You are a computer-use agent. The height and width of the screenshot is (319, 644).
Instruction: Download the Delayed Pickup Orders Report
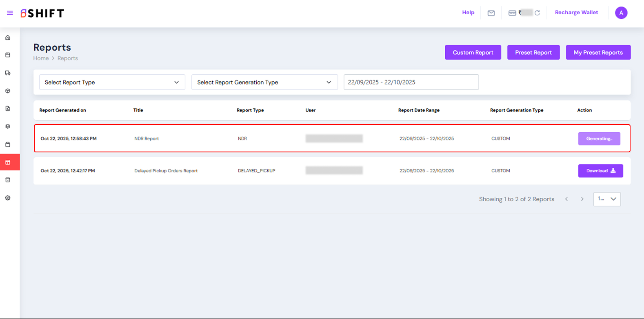pyautogui.click(x=600, y=171)
